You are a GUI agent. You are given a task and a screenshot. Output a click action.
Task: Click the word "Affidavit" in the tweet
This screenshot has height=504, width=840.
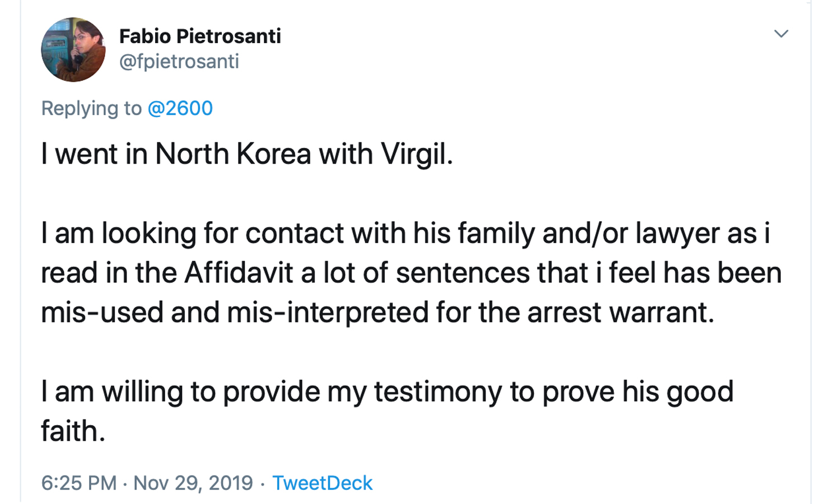click(x=239, y=273)
